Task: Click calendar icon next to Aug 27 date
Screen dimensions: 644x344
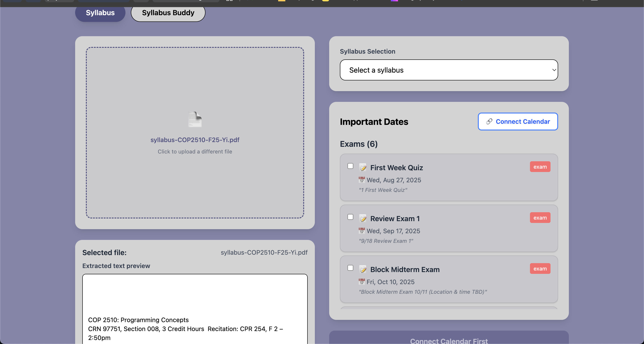Action: tap(362, 180)
